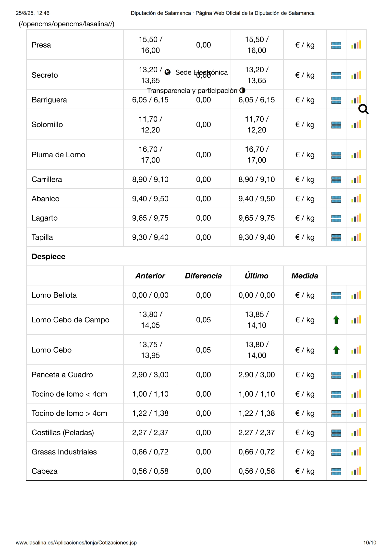Click the /opencms/opencms/lasalina// link

coord(66,24)
